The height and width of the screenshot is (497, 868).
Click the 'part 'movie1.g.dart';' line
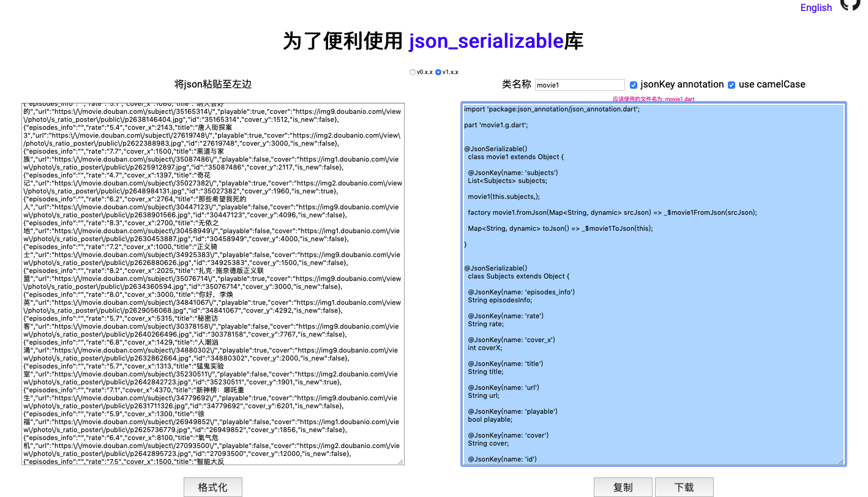(496, 125)
